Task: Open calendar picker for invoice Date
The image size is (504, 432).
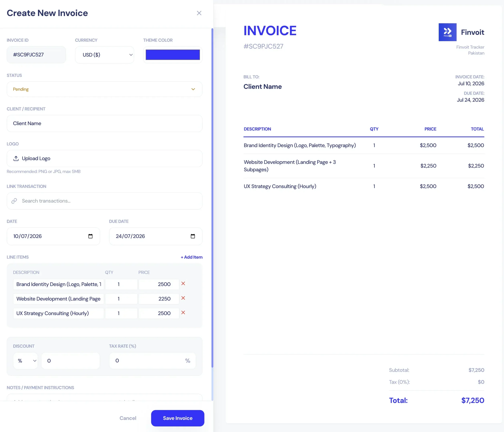Action: coord(90,236)
